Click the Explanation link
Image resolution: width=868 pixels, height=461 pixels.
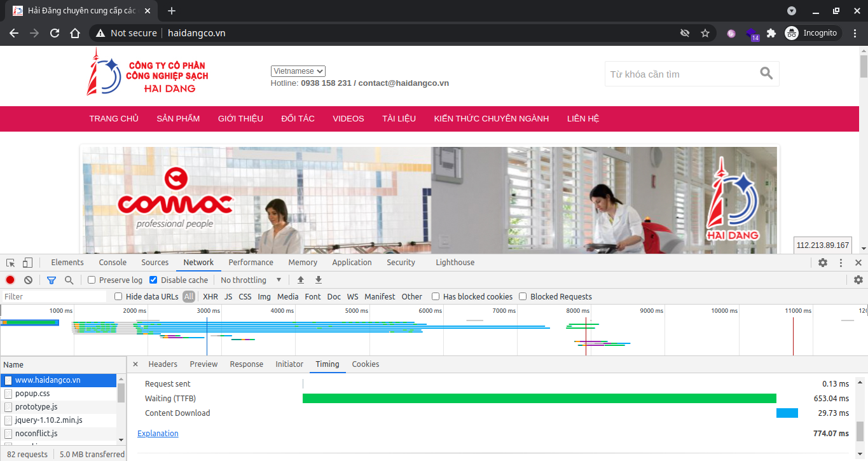[158, 434]
